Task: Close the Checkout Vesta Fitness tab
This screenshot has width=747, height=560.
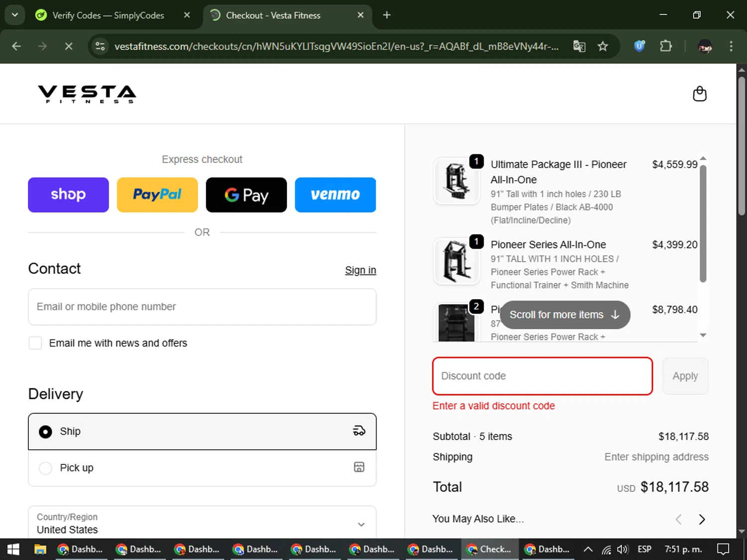Action: point(361,15)
